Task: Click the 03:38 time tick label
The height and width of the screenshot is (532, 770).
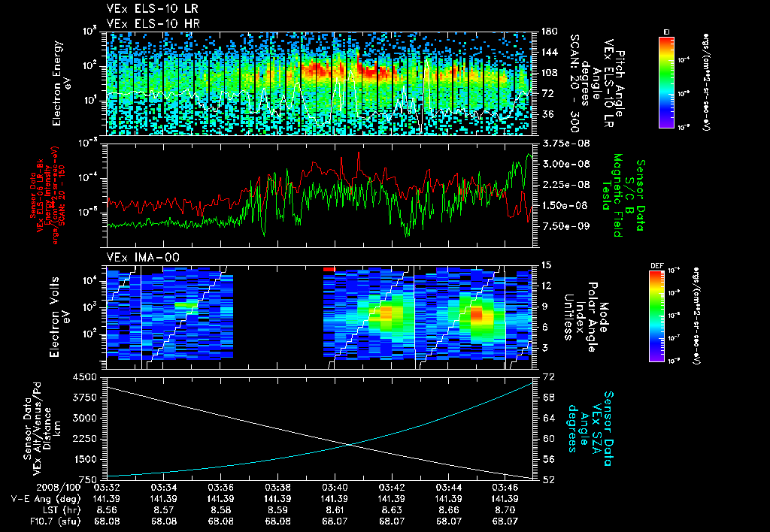Action: 277,488
